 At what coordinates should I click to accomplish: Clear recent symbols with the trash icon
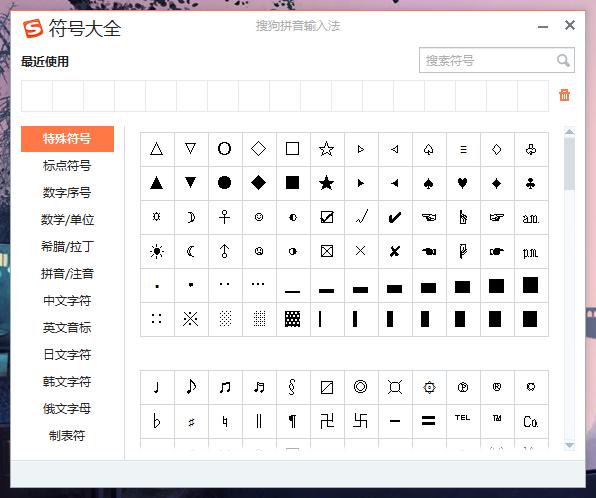pyautogui.click(x=564, y=95)
